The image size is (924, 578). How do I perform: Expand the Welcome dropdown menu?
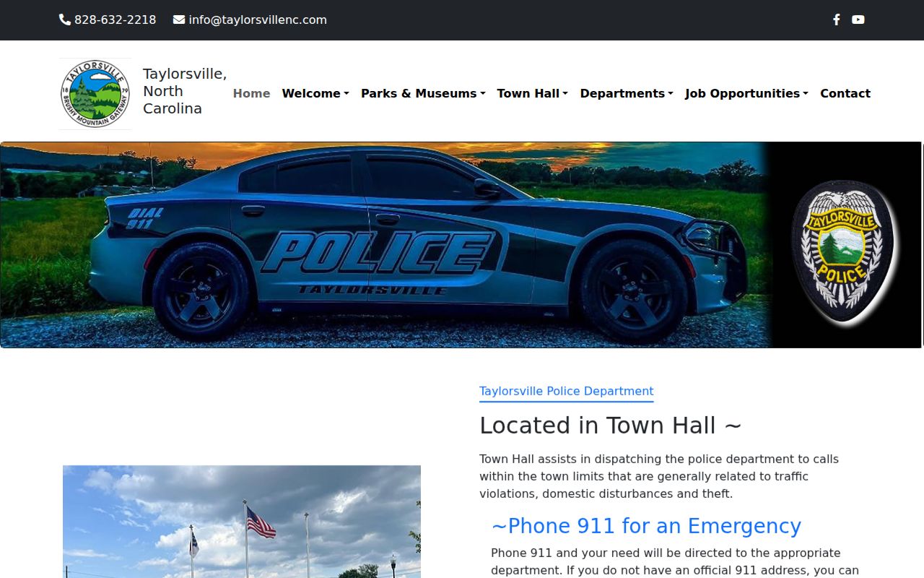pos(315,93)
